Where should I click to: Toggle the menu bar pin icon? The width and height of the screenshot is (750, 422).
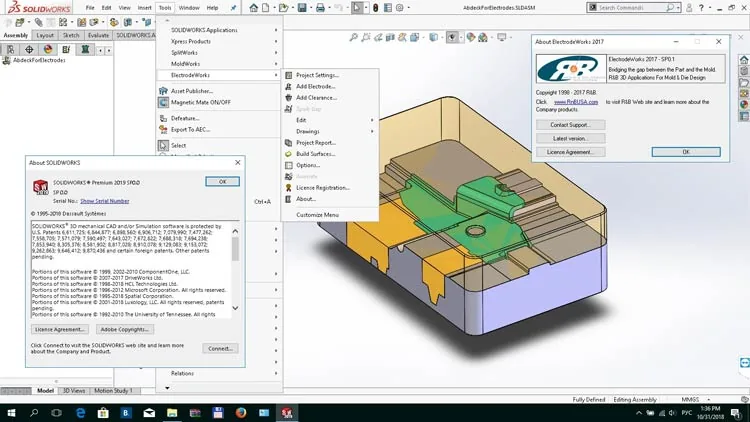coord(233,8)
